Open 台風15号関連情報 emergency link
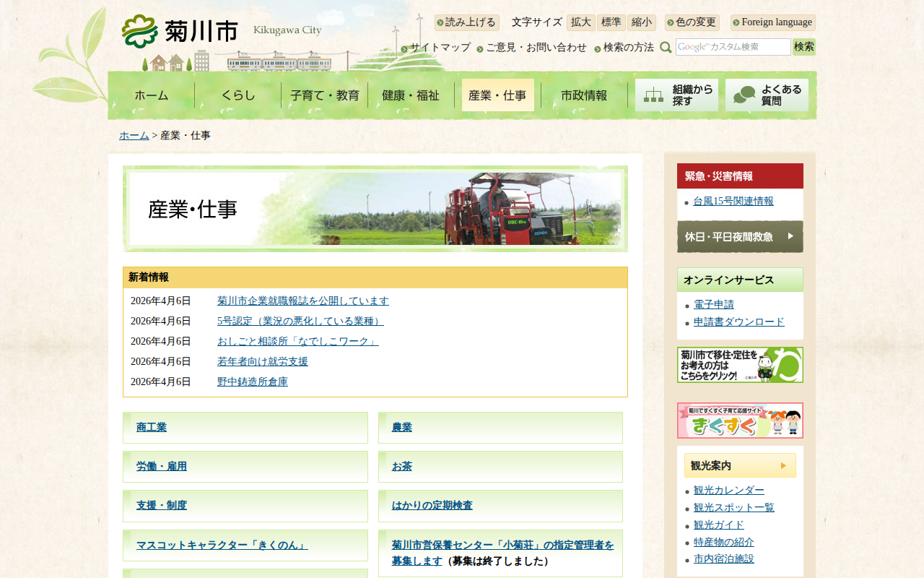The width and height of the screenshot is (924, 578). coord(733,202)
